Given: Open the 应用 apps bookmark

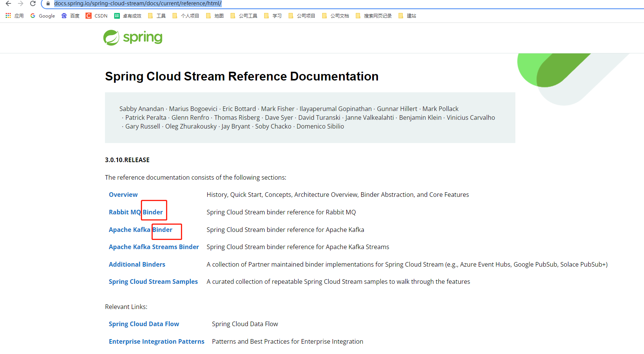Looking at the screenshot, I should click(x=15, y=16).
